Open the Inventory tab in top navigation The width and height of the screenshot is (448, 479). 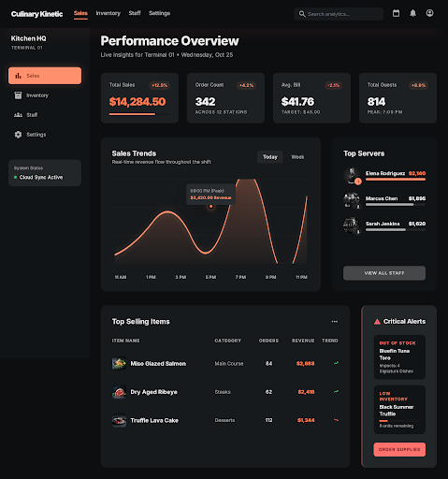(x=108, y=13)
